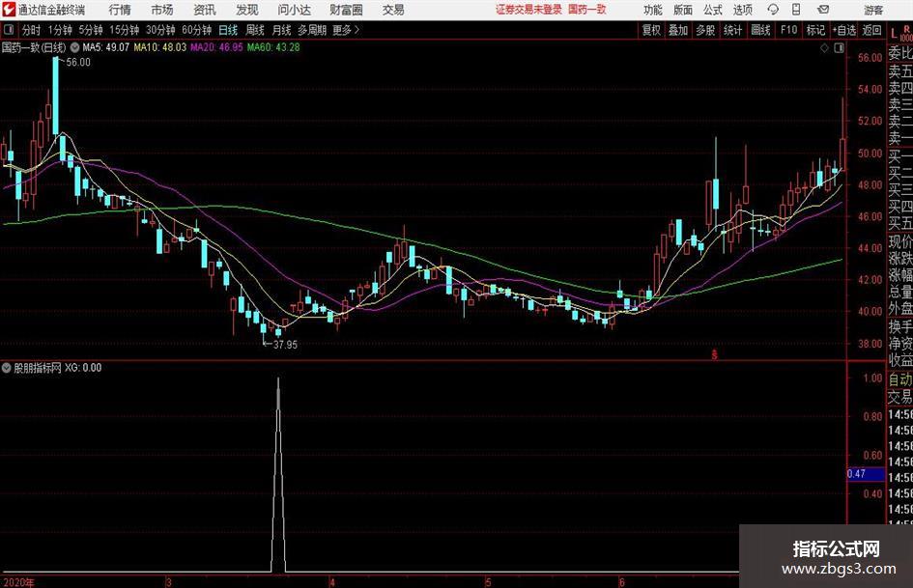Open the 选项 menu
Image resolution: width=913 pixels, height=588 pixels.
click(x=742, y=10)
